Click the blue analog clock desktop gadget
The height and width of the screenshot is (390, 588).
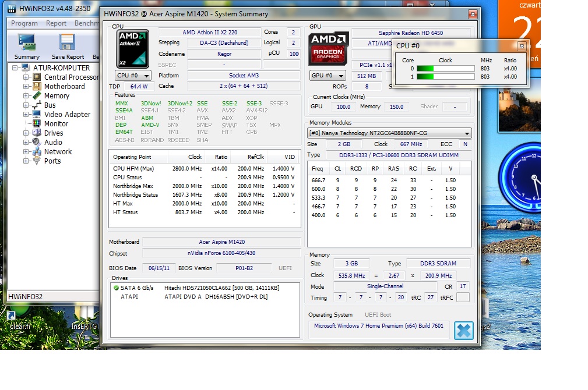pyautogui.click(x=520, y=178)
